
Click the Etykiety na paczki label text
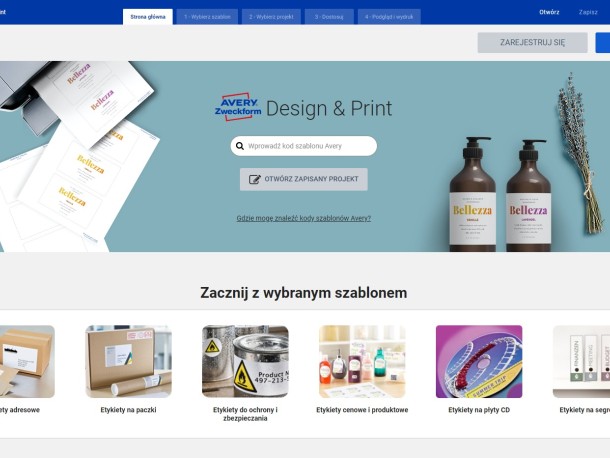pyautogui.click(x=128, y=410)
